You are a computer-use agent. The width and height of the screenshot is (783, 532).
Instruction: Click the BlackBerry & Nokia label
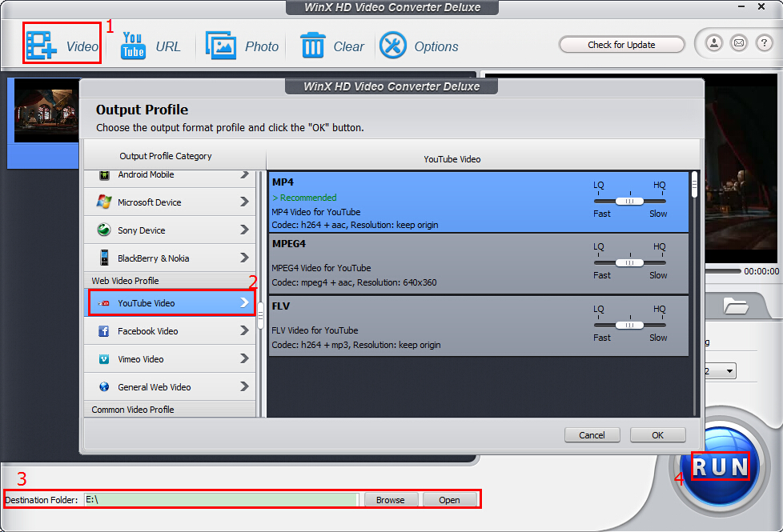tap(153, 258)
